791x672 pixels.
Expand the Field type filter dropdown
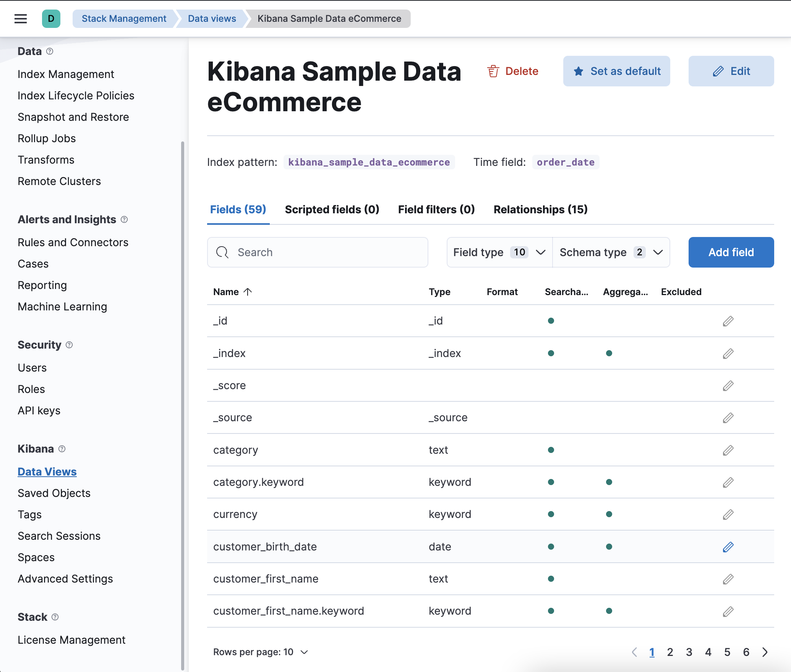(499, 252)
